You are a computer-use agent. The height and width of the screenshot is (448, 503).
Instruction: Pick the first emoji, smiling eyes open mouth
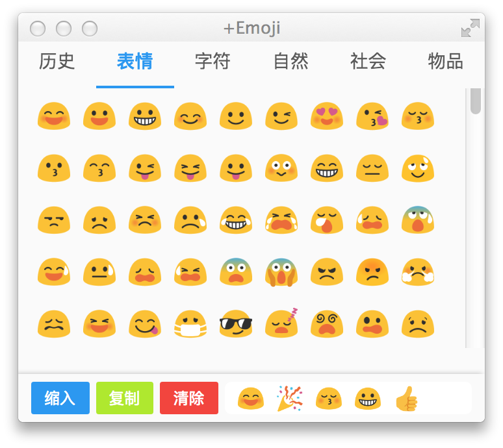click(x=54, y=116)
